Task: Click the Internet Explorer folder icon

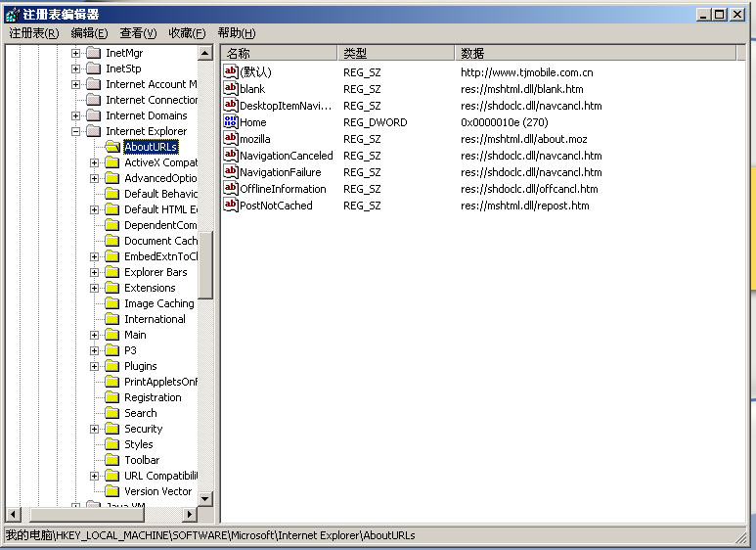Action: tap(93, 131)
